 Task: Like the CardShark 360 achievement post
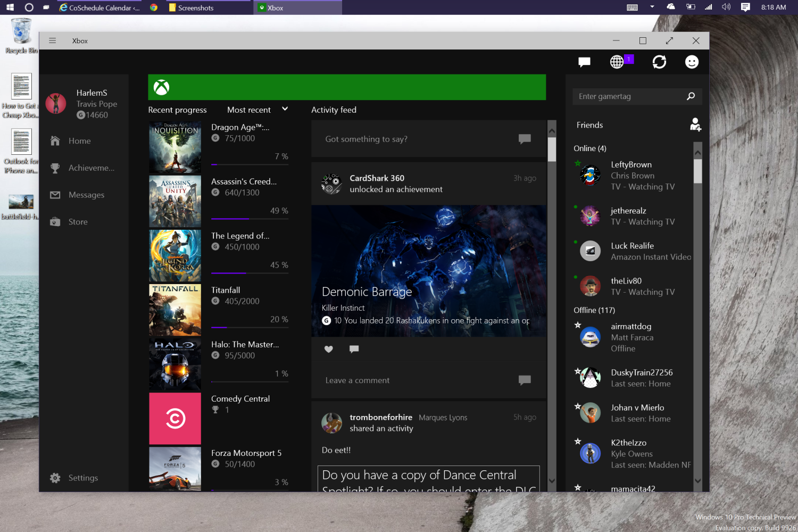(329, 349)
